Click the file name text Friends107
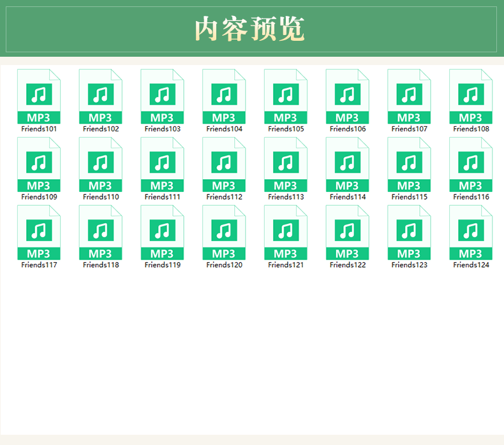 coord(409,129)
